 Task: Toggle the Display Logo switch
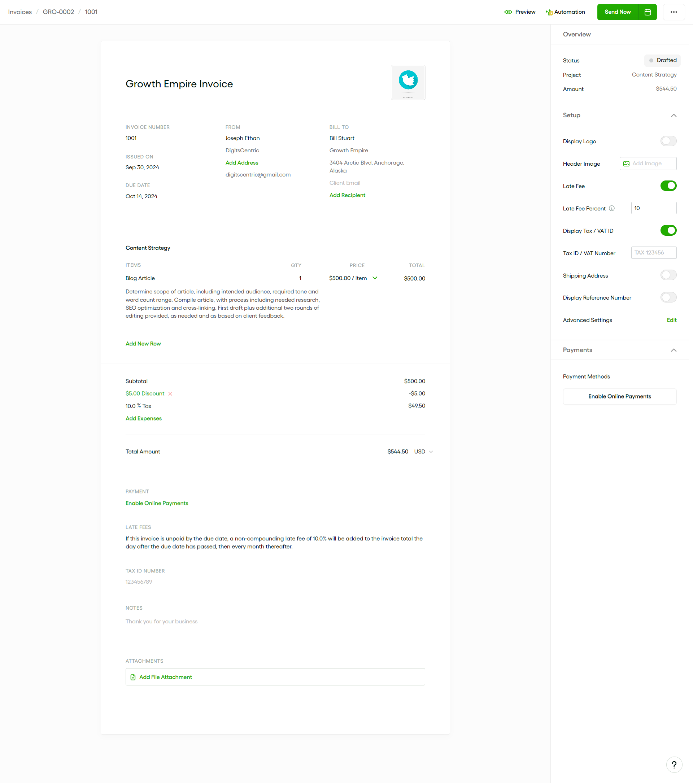[x=668, y=141]
